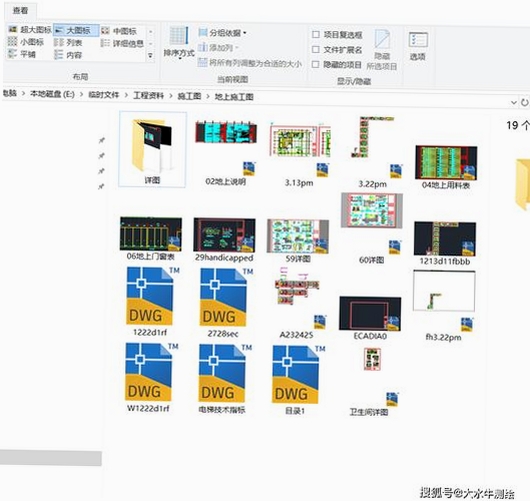The height and width of the screenshot is (501, 530).
Task: Select the W1222d1rf DWG file icon
Action: (x=149, y=372)
